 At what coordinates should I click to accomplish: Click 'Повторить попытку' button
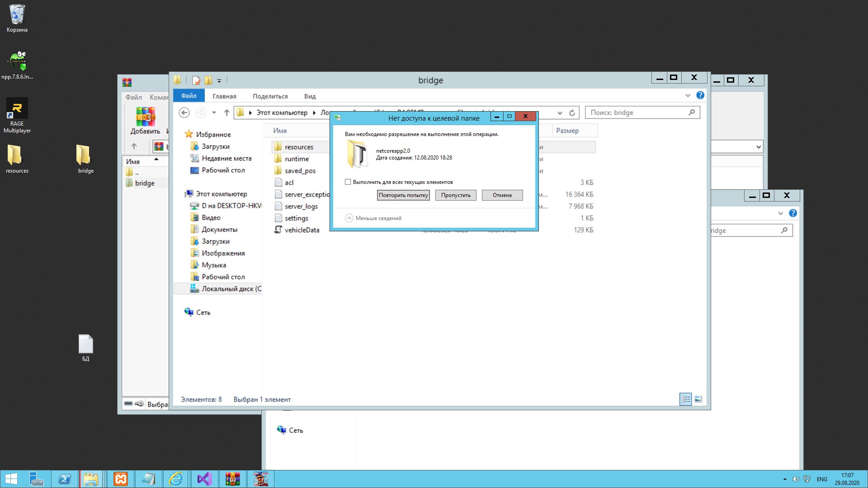pos(403,195)
